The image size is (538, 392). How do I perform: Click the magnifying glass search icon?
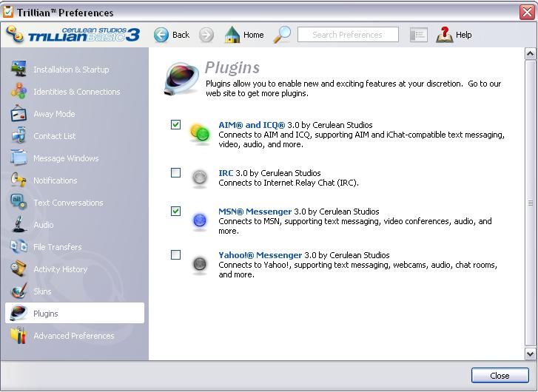pos(282,35)
